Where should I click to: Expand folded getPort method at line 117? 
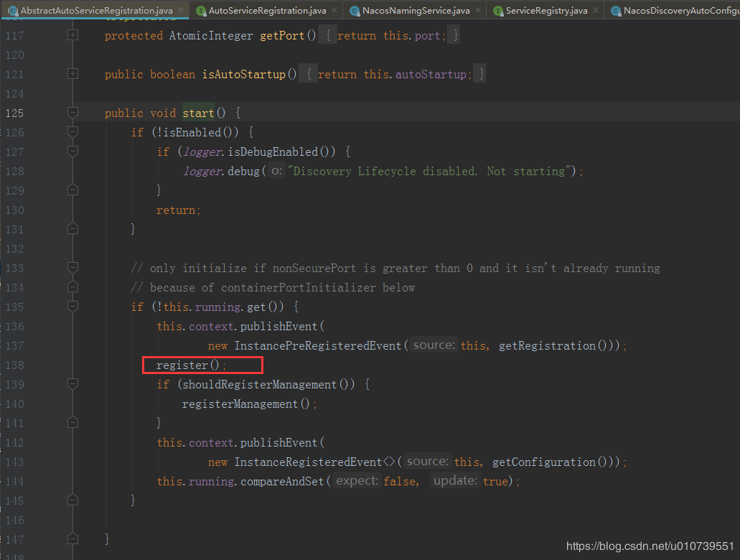(x=72, y=35)
